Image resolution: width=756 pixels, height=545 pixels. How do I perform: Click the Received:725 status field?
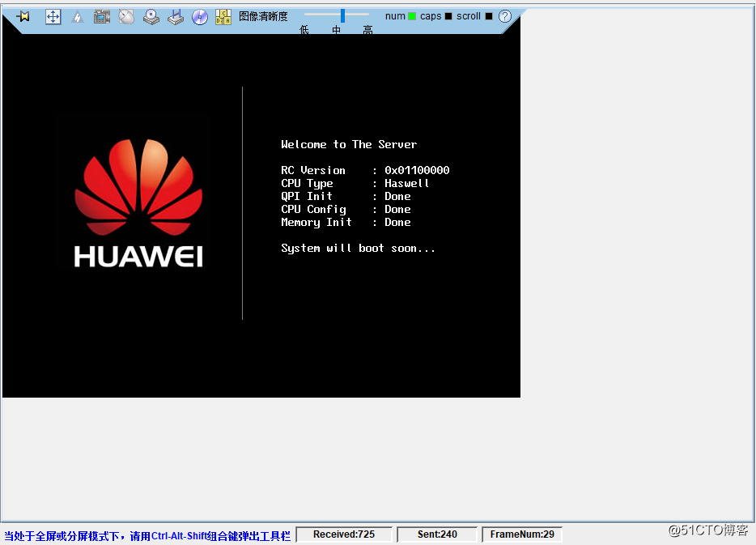coord(344,534)
